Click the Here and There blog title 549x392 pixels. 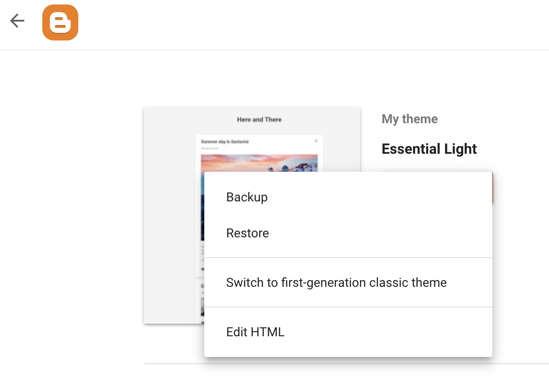(259, 120)
